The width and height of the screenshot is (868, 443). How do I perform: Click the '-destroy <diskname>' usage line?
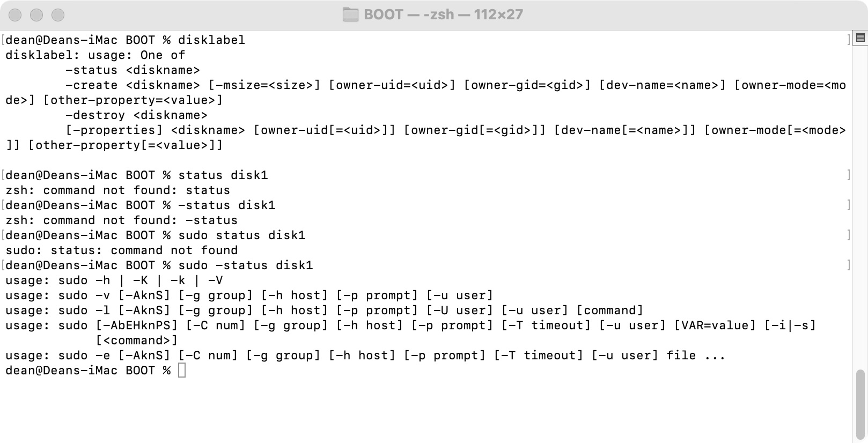[x=136, y=115]
